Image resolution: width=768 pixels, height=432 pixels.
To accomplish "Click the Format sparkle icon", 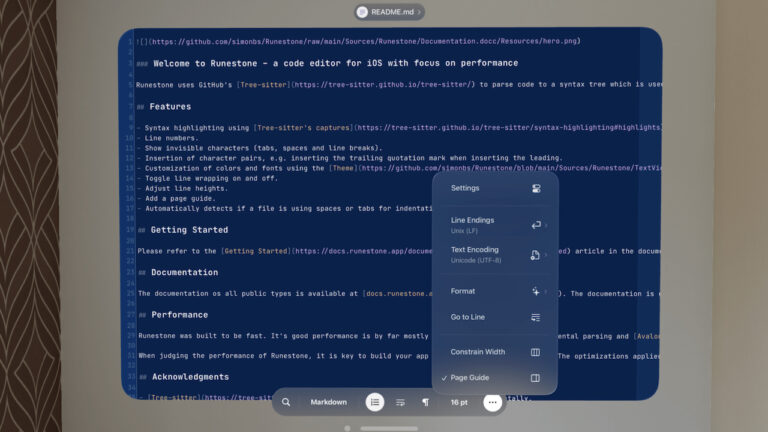I will pos(536,291).
